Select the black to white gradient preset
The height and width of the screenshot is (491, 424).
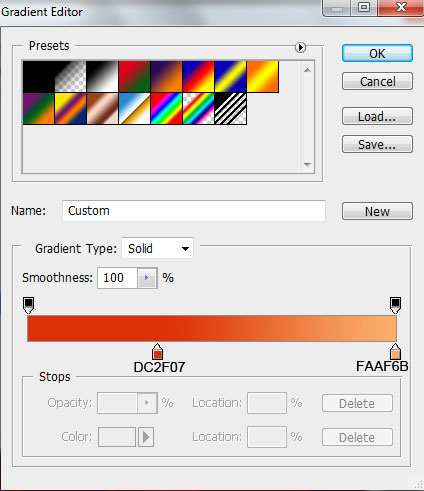click(102, 76)
